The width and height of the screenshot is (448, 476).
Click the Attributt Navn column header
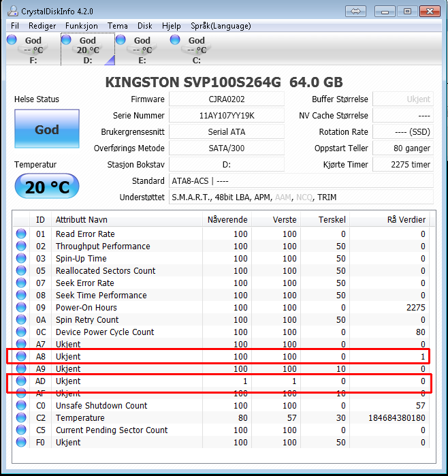point(127,219)
